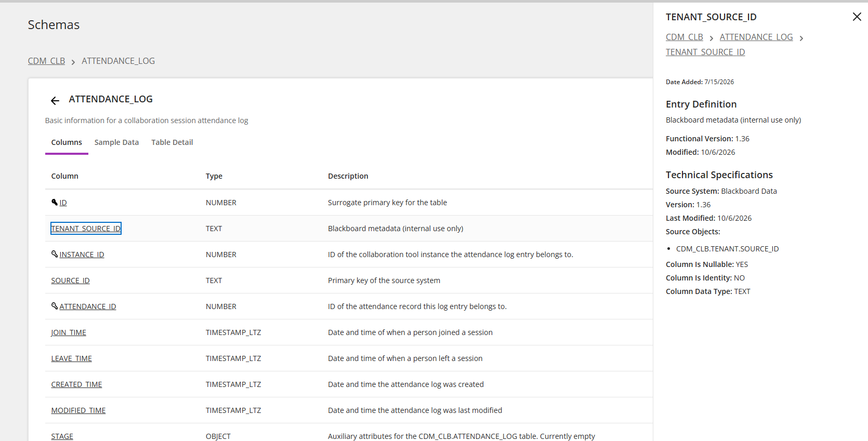Open the CREATED_TIME column link
Viewport: 868px width, 441px height.
pos(76,384)
